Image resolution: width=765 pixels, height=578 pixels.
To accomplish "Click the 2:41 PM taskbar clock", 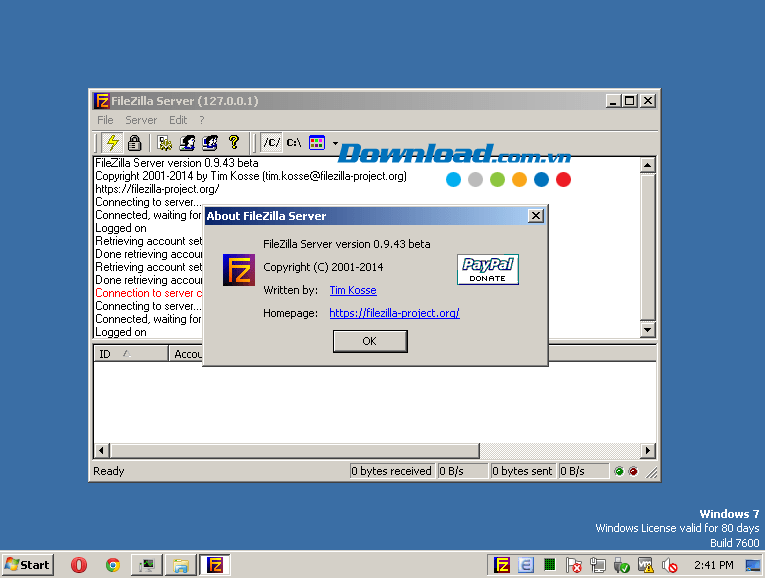I will (714, 565).
